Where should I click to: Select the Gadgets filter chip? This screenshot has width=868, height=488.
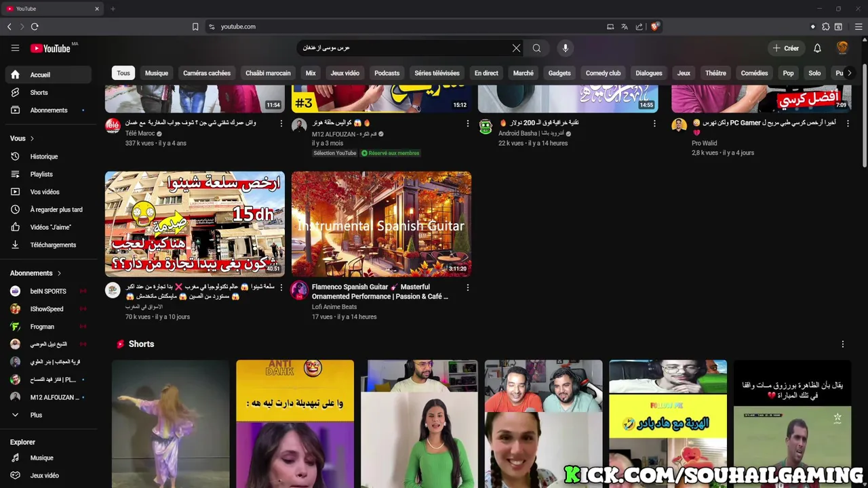point(559,73)
